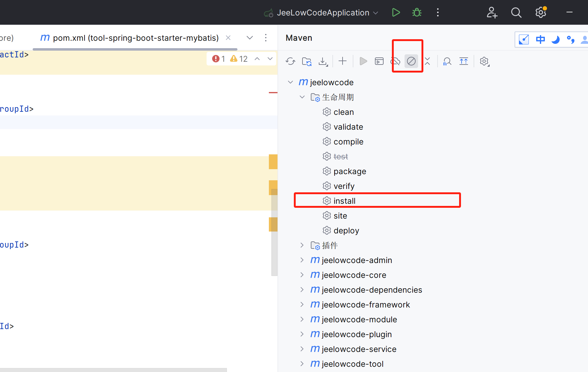This screenshot has height=372, width=588.
Task: Select the install lifecycle goal
Action: pos(344,201)
